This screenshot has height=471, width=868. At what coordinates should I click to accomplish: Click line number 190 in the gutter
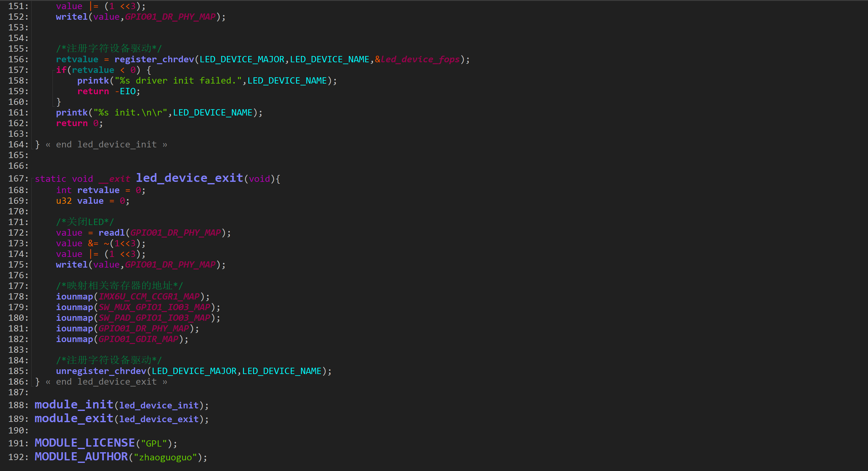[x=18, y=431]
